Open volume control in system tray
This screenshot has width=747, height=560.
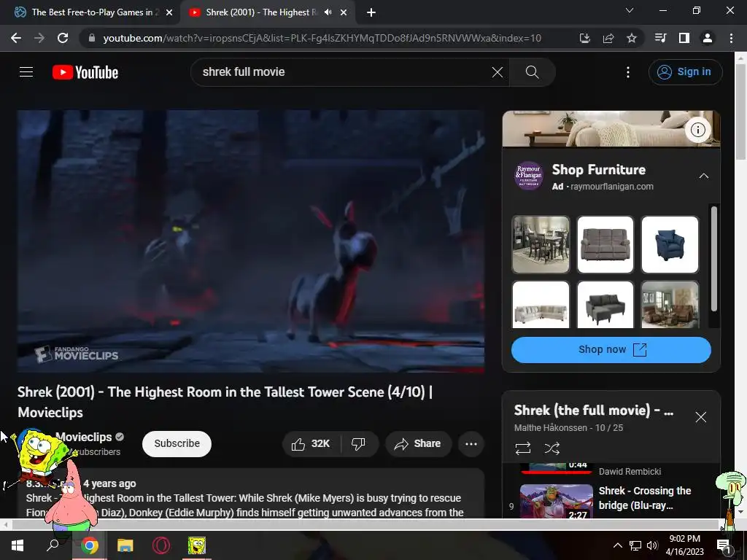pyautogui.click(x=652, y=545)
